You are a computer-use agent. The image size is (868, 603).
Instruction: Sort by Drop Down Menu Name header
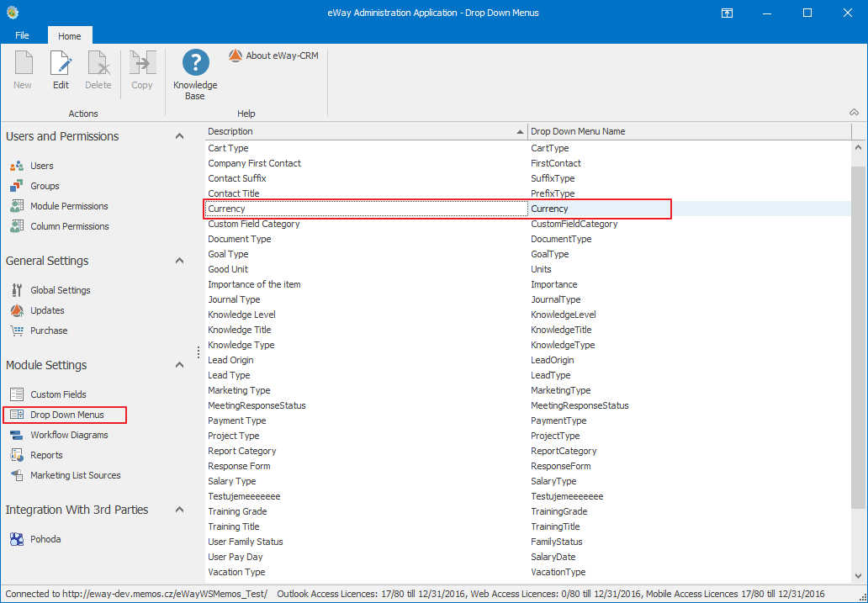tap(689, 131)
